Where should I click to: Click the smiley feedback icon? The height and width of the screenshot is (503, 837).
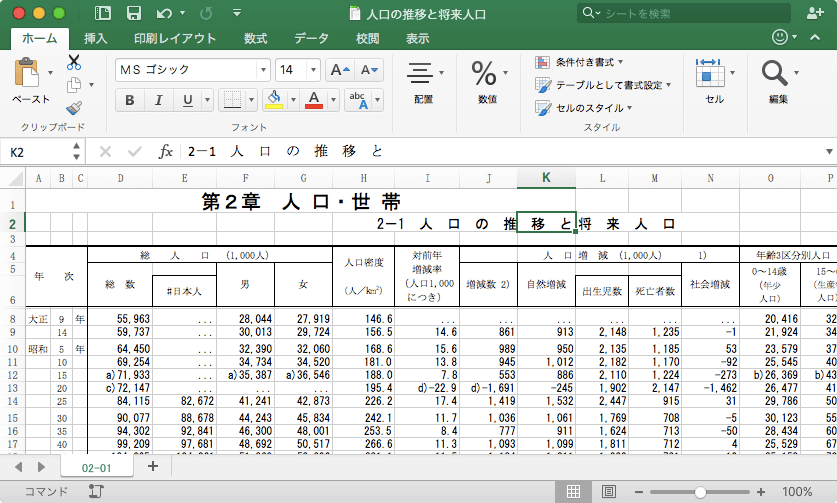(x=780, y=36)
